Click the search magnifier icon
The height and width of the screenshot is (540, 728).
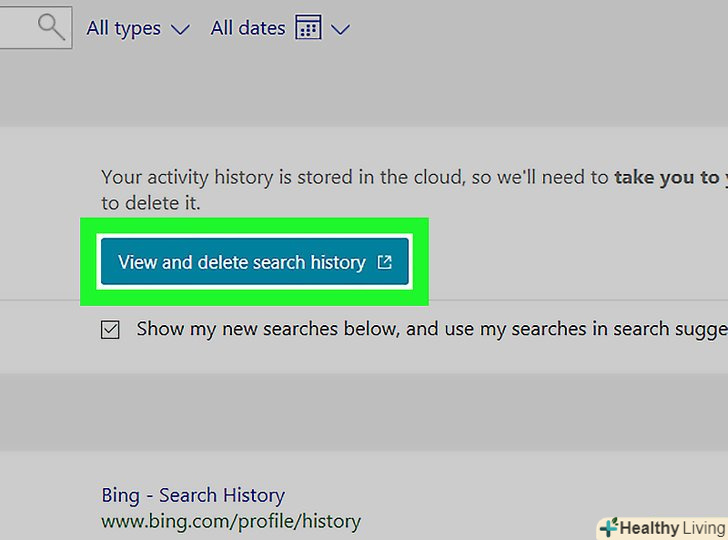pos(50,27)
